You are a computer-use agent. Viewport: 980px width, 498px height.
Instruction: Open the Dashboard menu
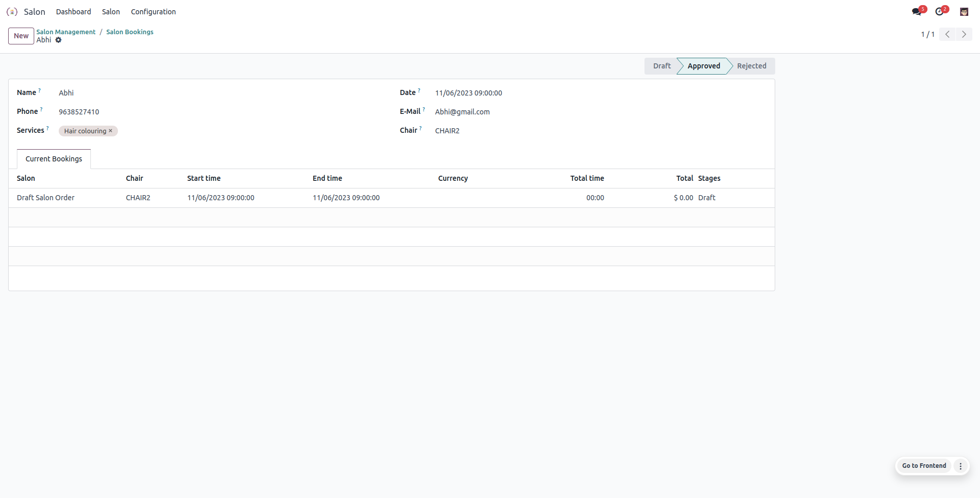[x=74, y=12]
